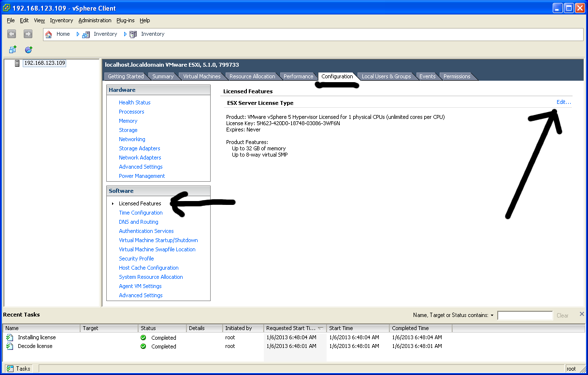
Task: Open System Resource Allocation link
Action: coord(151,277)
